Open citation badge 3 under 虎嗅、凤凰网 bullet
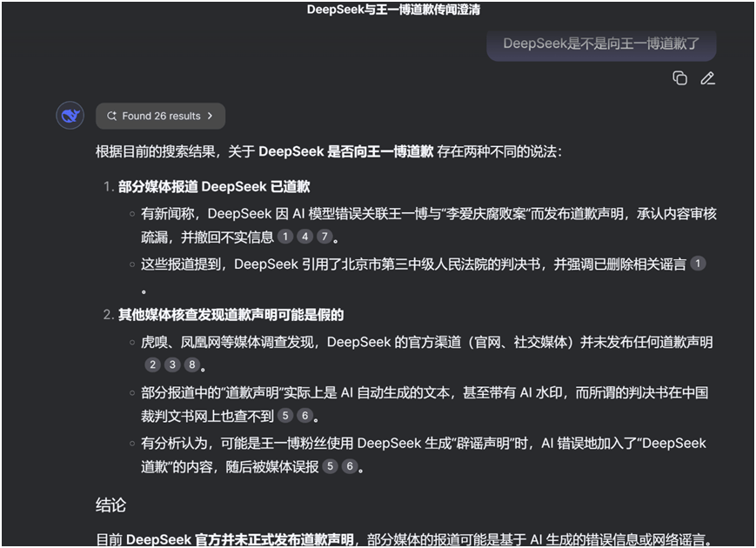Viewport: 756px width, 548px height. click(172, 364)
